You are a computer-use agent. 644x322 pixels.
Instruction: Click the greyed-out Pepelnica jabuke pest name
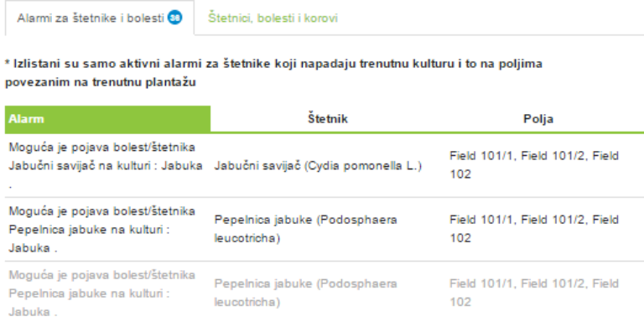tap(305, 293)
